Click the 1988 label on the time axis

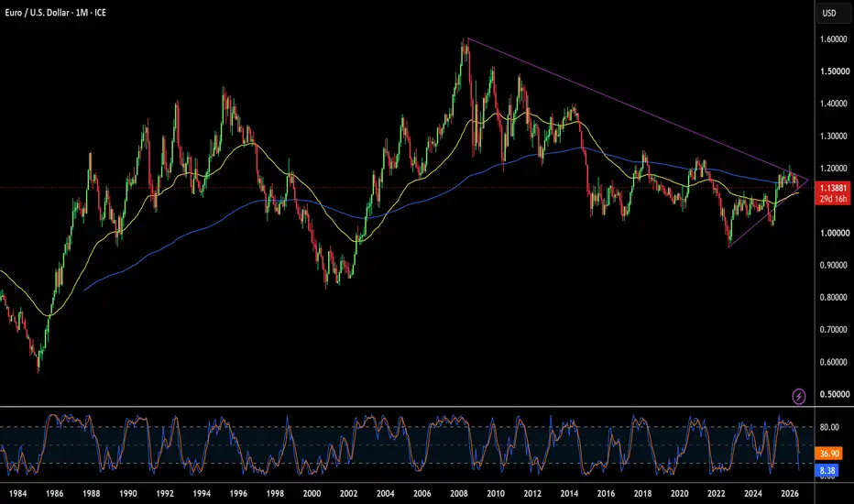tap(91, 494)
